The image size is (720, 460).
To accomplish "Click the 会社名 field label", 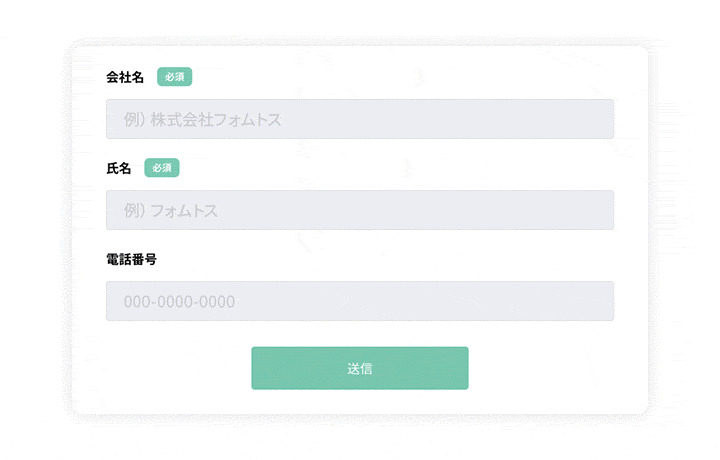I will tap(125, 77).
